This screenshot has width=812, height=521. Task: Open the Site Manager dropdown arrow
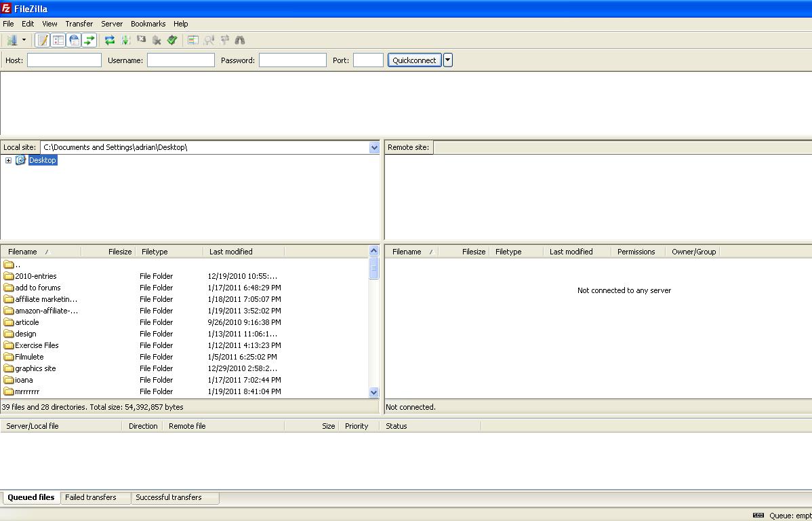24,40
